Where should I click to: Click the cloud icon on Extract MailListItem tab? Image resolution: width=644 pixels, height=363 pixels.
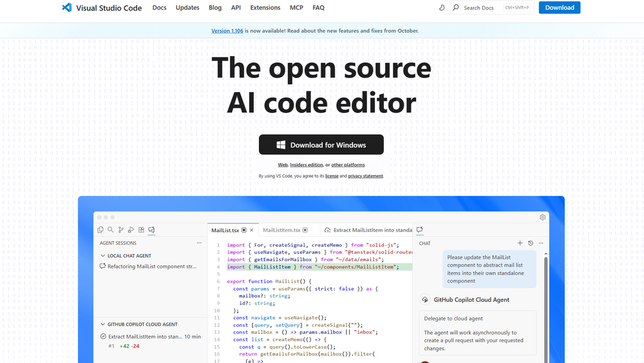coord(327,230)
